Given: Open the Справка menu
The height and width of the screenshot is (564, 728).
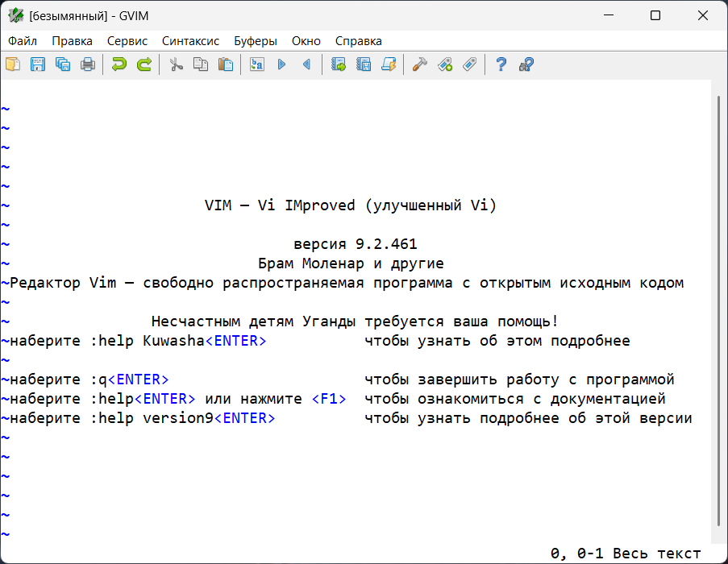Looking at the screenshot, I should click(359, 41).
